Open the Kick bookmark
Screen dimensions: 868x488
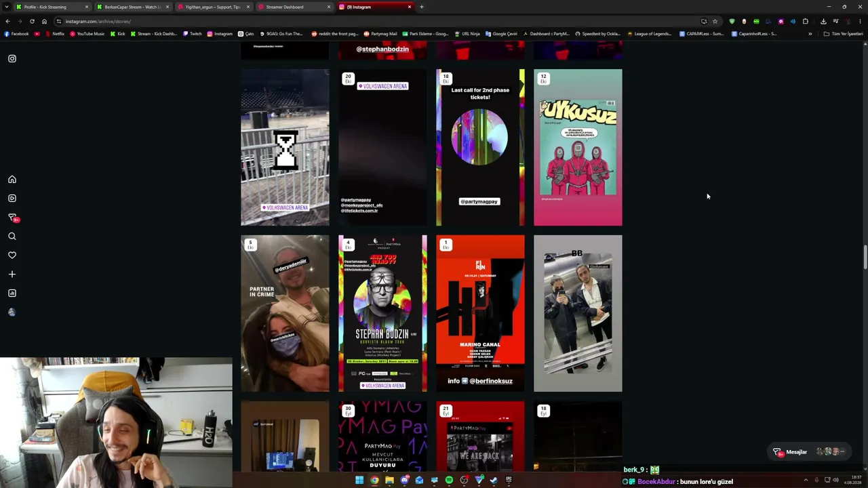[x=118, y=34]
